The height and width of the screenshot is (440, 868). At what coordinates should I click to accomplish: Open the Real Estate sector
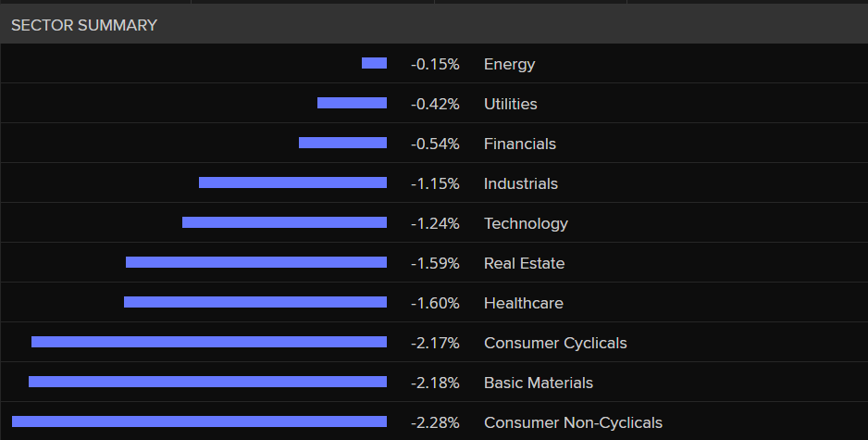point(524,263)
